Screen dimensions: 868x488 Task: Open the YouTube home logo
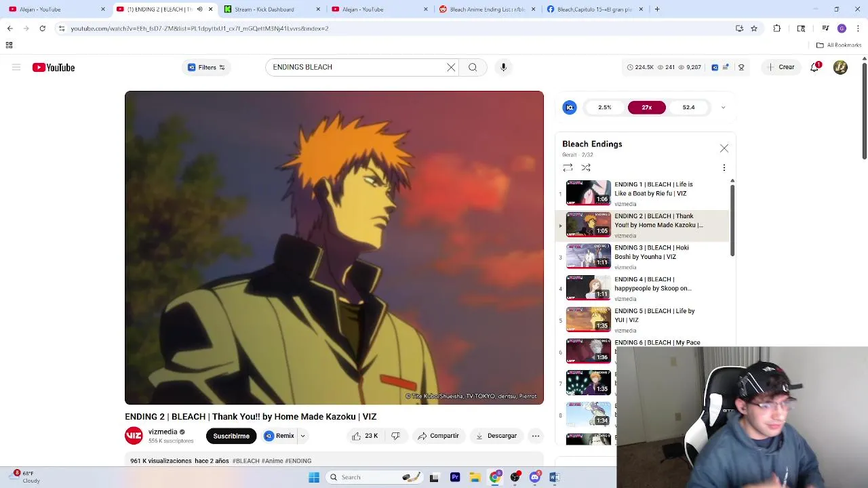tap(54, 67)
